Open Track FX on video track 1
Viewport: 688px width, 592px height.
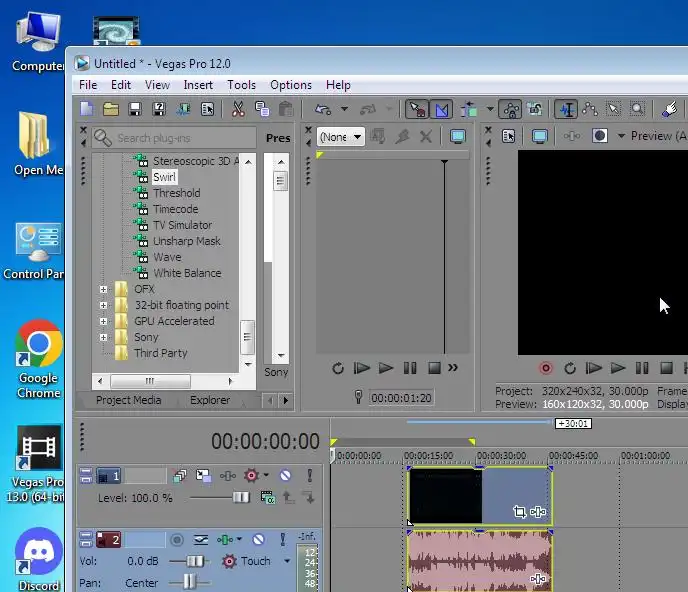228,476
